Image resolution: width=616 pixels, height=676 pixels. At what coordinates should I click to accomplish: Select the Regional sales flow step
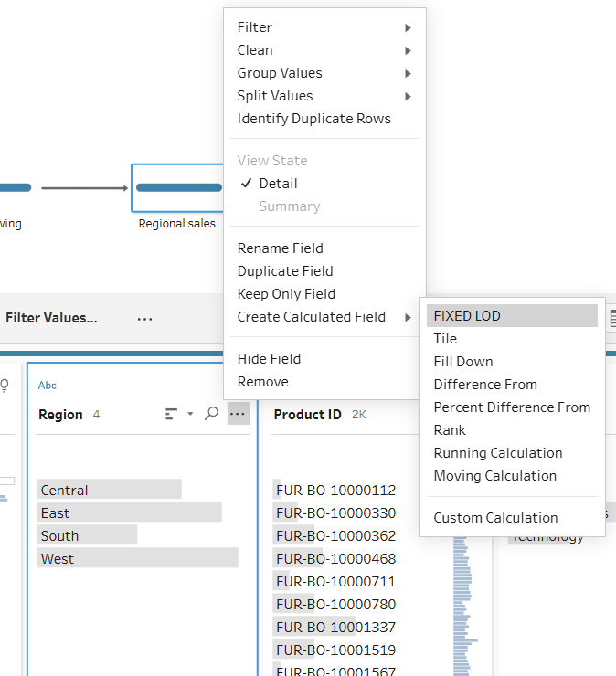coord(177,187)
